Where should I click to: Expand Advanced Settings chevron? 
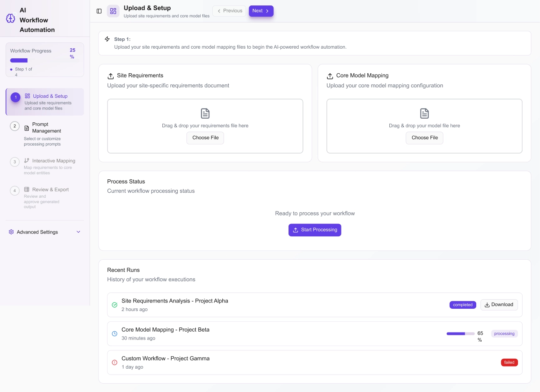point(78,232)
